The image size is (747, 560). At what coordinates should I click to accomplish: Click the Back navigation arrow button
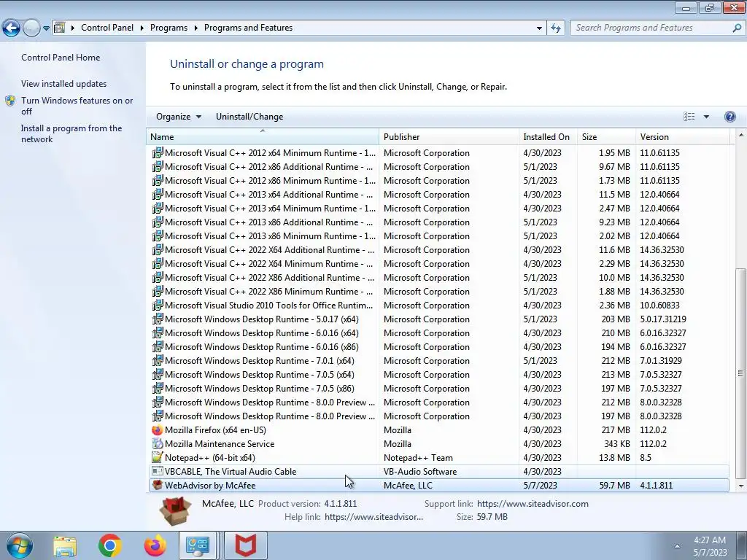[x=12, y=28]
